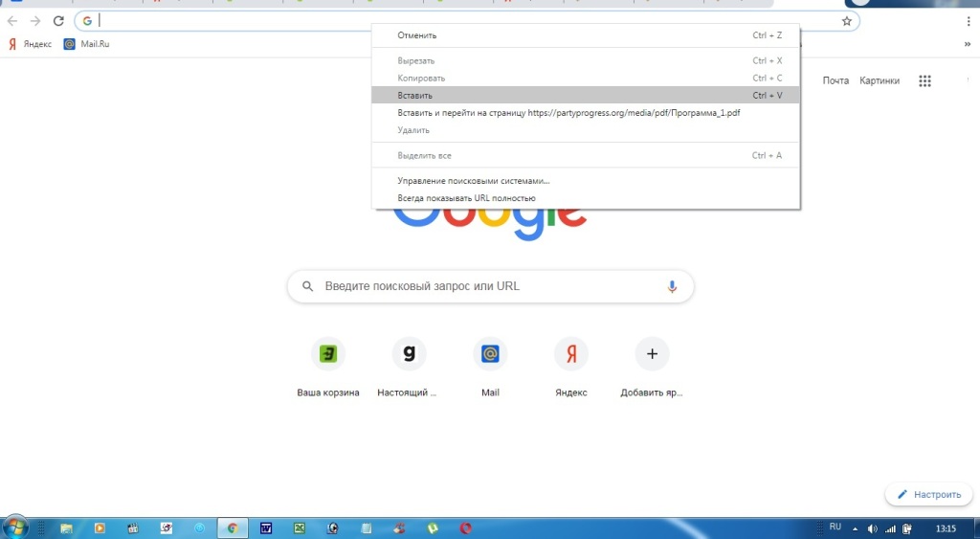This screenshot has height=539, width=980.
Task: Open the Google apps grid
Action: tap(924, 81)
